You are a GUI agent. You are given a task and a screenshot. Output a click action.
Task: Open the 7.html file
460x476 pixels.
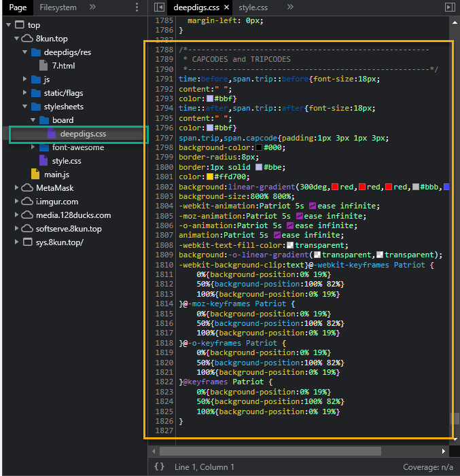coord(63,66)
